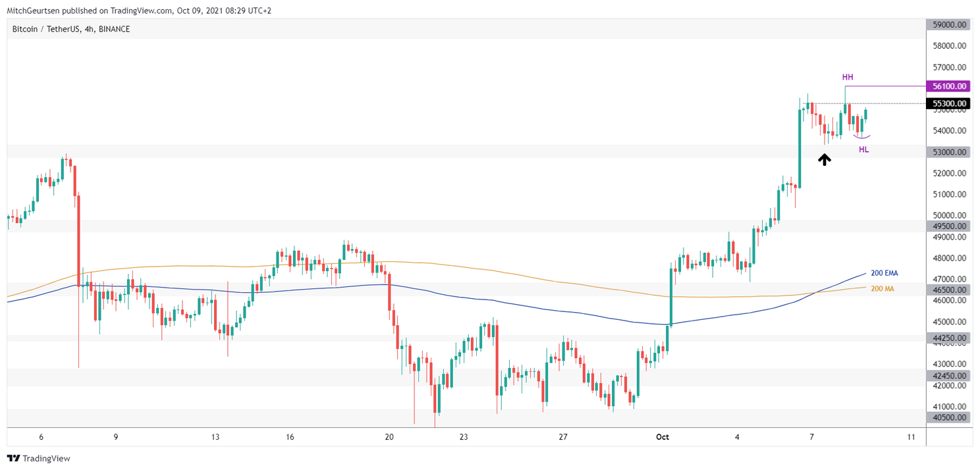Click the TradingView logo at the bottom left
Image resolution: width=980 pixels, height=470 pixels.
coord(38,458)
